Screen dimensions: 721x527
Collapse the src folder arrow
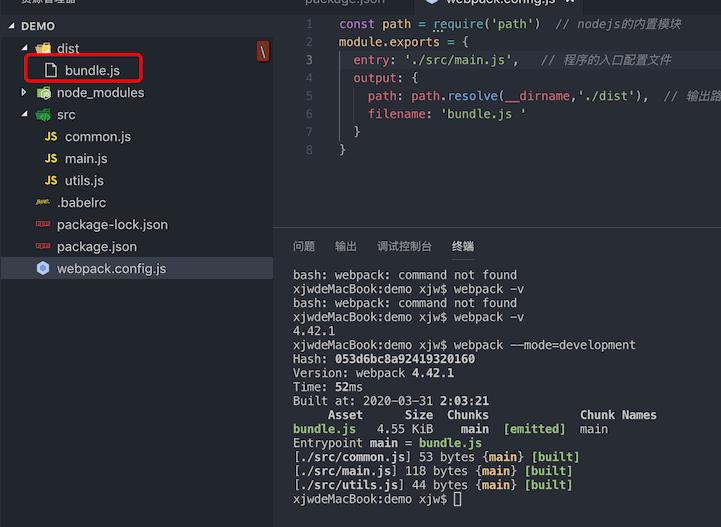(24, 114)
